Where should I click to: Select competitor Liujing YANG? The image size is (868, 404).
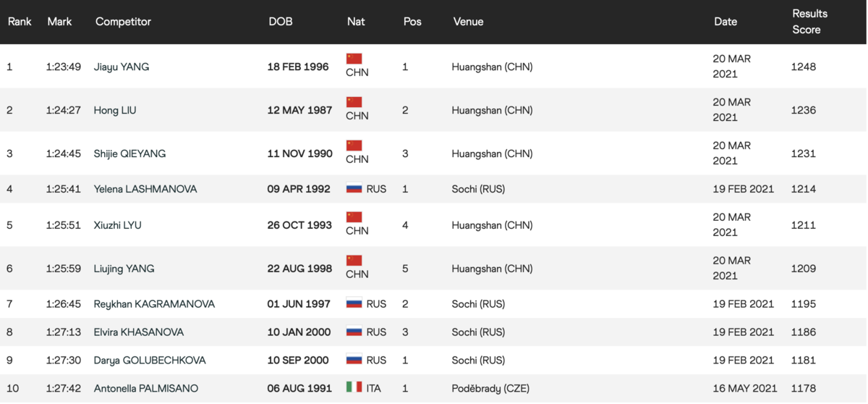pyautogui.click(x=124, y=269)
